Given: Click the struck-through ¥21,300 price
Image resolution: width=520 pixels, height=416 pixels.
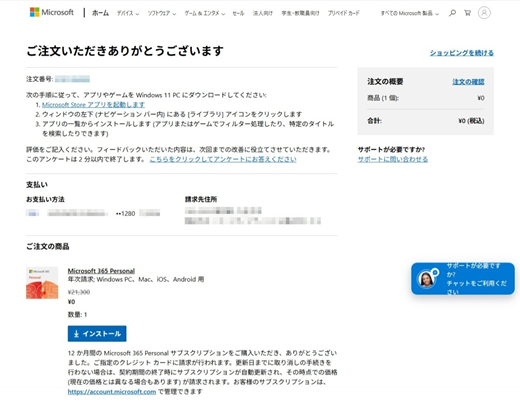Looking at the screenshot, I should coord(79,292).
